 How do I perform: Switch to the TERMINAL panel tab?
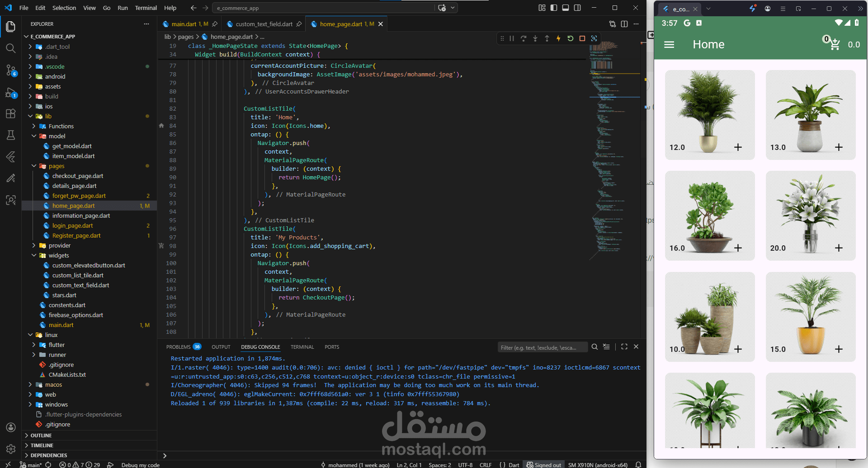302,347
